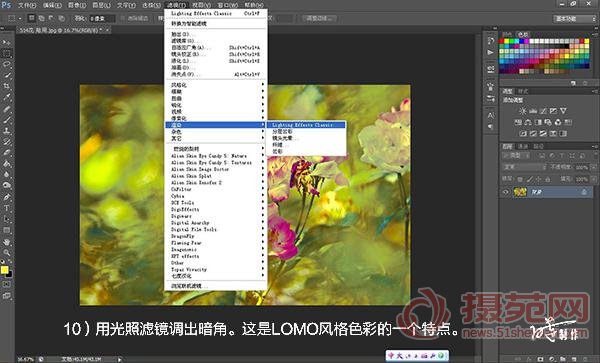The image size is (600, 363).
Task: Add an Invert adjustment
Action: pos(523,133)
